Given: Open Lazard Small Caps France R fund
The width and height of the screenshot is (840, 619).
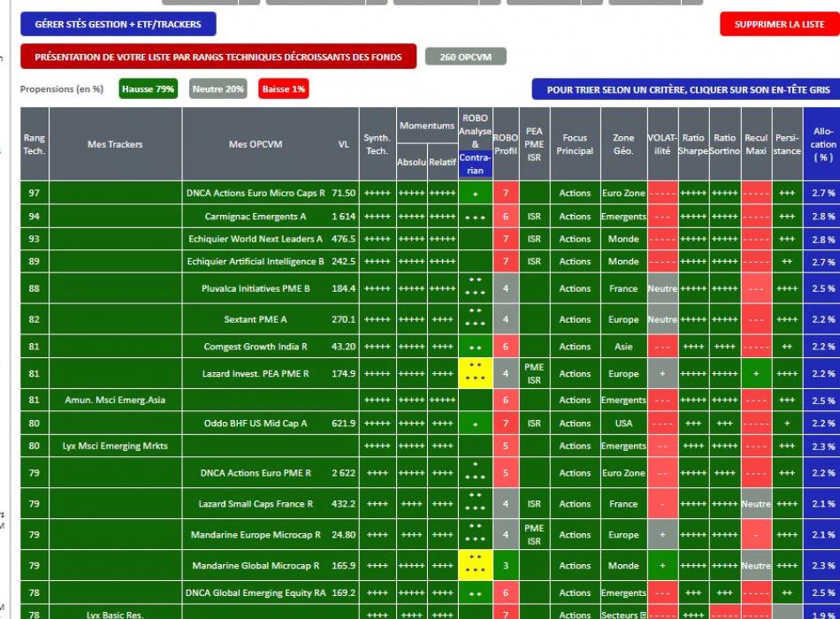Looking at the screenshot, I should tap(256, 504).
